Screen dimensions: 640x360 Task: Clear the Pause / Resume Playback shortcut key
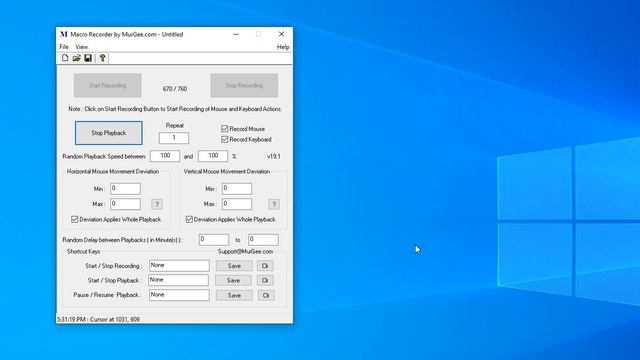click(x=266, y=295)
